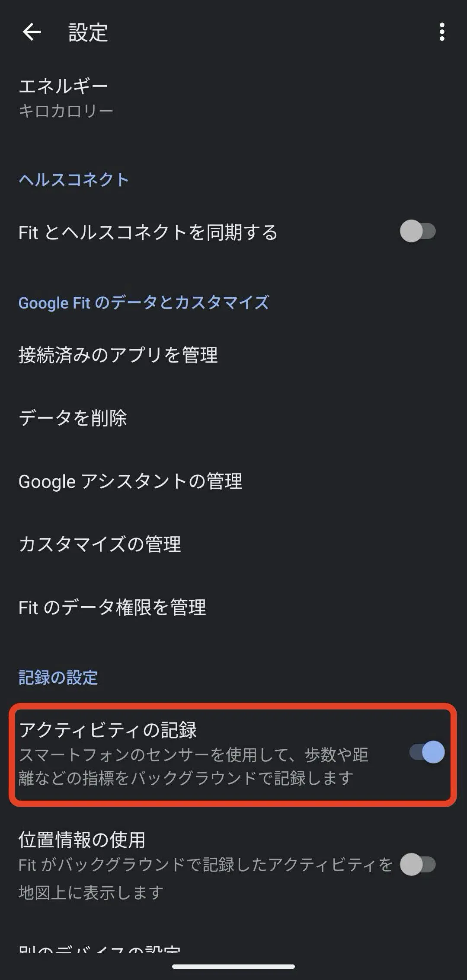
Task: Tap Google Fit のデータとカスタマイズ header
Action: (144, 303)
